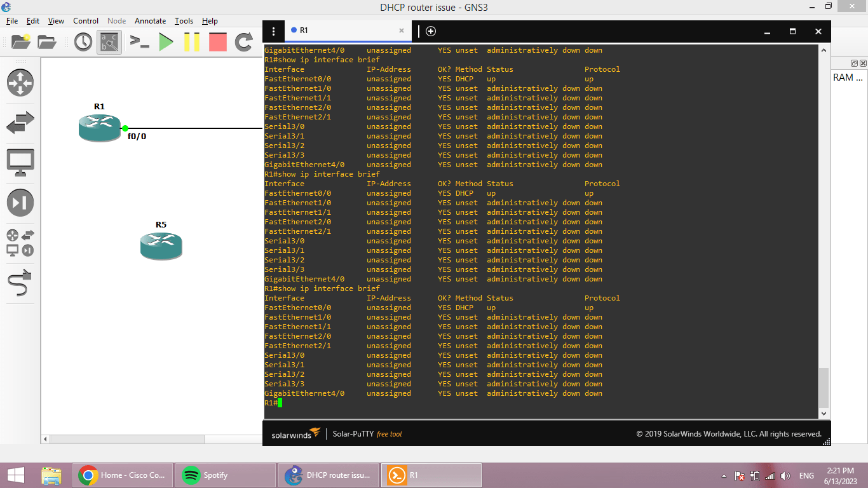Image resolution: width=868 pixels, height=488 pixels.
Task: Open console connections to all nodes icon
Action: pos(140,43)
